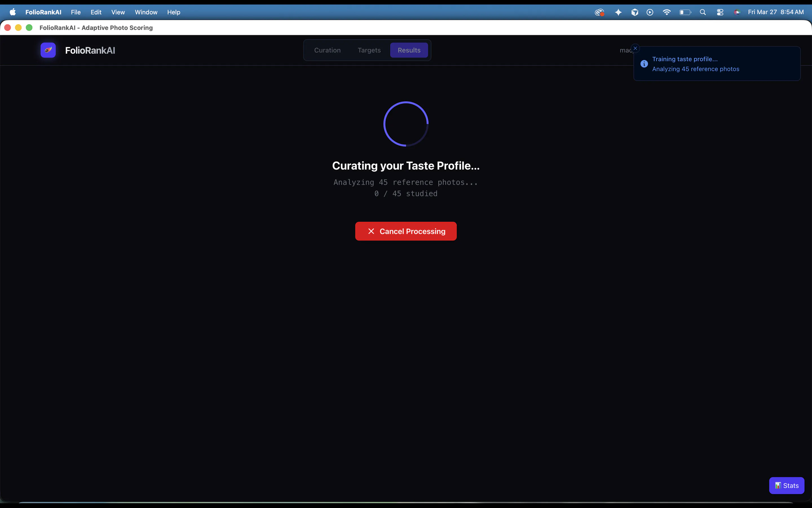Open the Stats panel
Screen dimensions: 812x508
tap(787, 485)
